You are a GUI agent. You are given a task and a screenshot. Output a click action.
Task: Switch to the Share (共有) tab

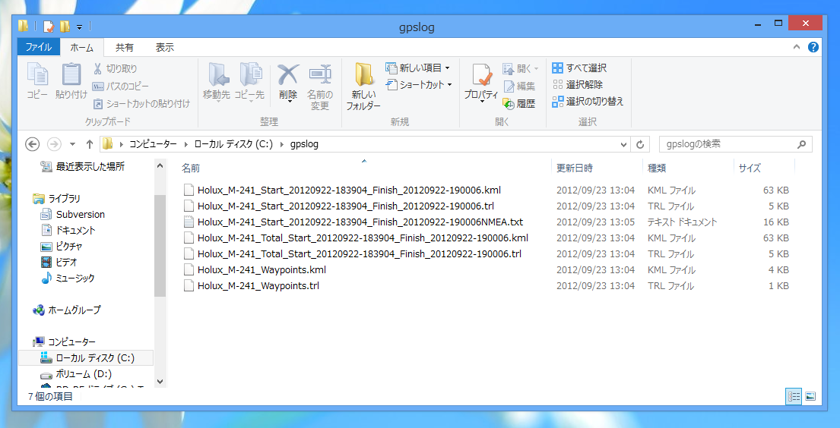click(x=125, y=48)
